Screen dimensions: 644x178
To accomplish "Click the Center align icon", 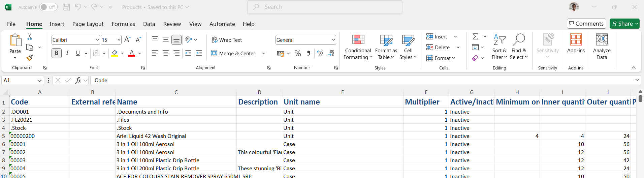I will click(x=166, y=53).
